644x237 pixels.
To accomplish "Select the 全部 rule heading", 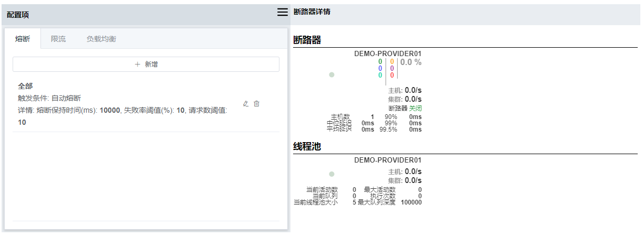I will [x=26, y=85].
